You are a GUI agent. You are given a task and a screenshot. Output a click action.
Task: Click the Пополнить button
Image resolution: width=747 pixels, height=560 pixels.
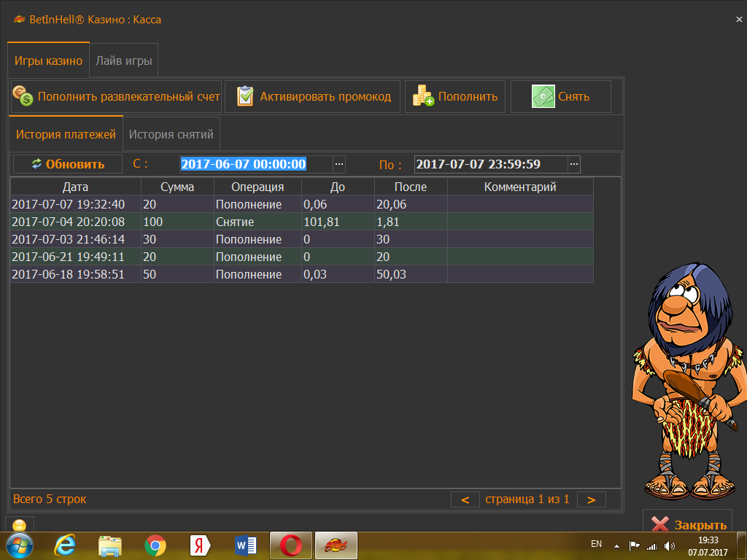(455, 97)
